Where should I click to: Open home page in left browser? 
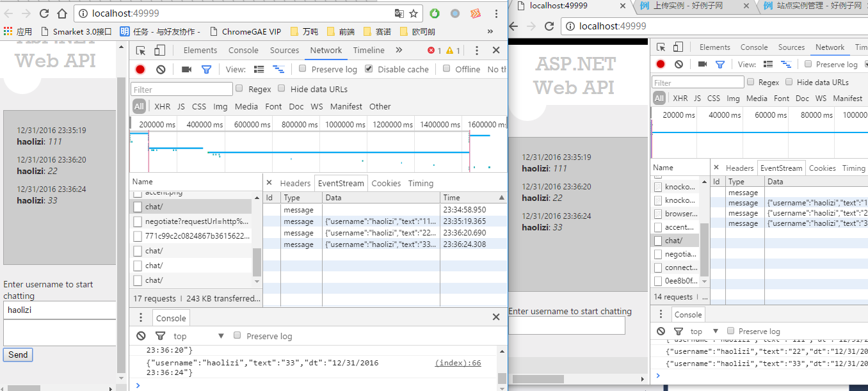[62, 13]
